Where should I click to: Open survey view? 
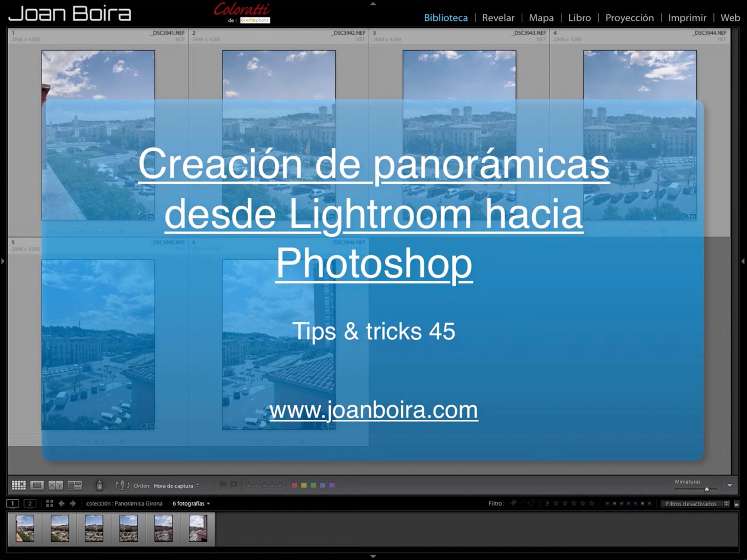pyautogui.click(x=75, y=485)
